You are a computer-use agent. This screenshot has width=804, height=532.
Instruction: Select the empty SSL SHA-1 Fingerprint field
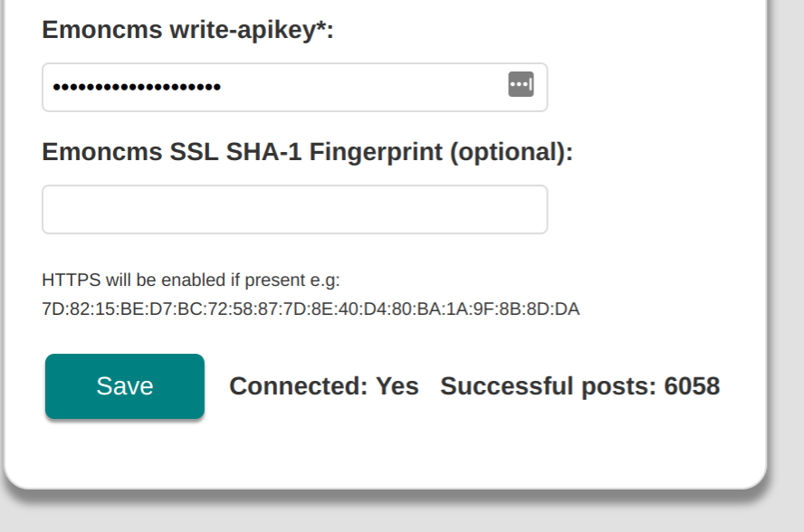coord(294,209)
